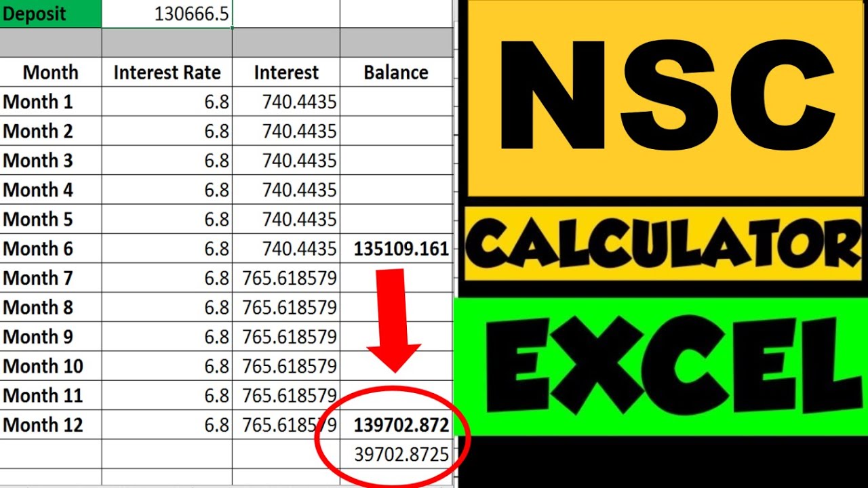868x488 pixels.
Task: Select the Month 2 row label
Action: pyautogui.click(x=51, y=131)
